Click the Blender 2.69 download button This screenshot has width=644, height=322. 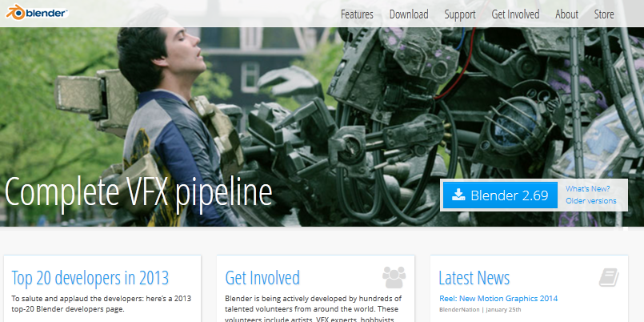click(500, 195)
